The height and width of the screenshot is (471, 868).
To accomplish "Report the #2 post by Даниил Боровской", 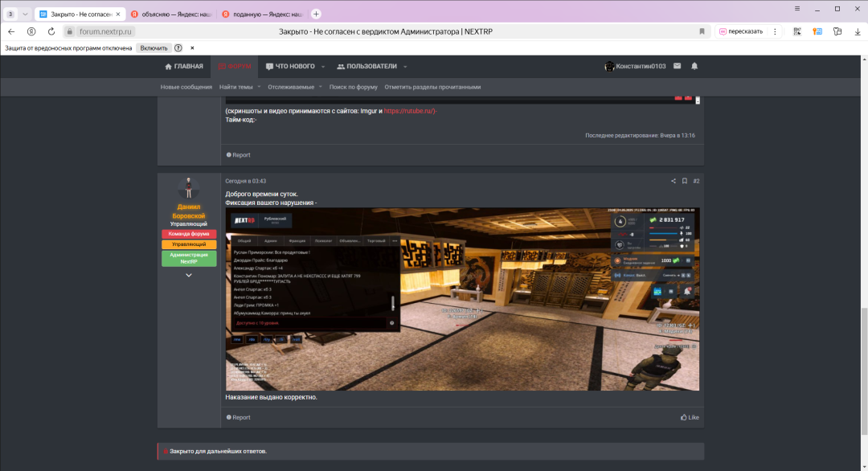I will click(239, 417).
